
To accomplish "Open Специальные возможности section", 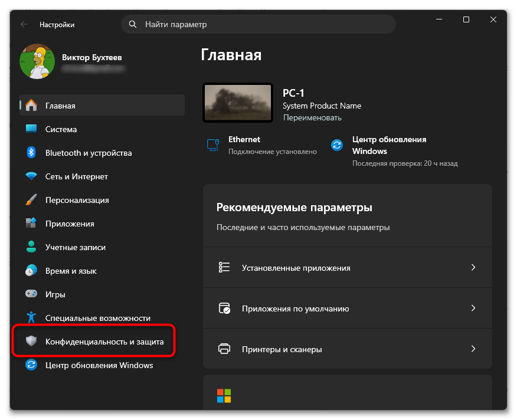I will pos(102,318).
